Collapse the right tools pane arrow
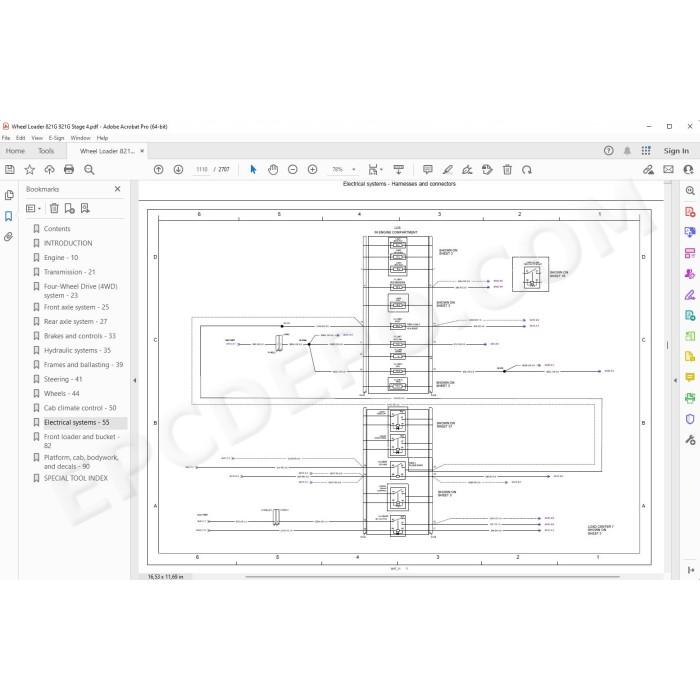This screenshot has width=700, height=700. (675, 380)
